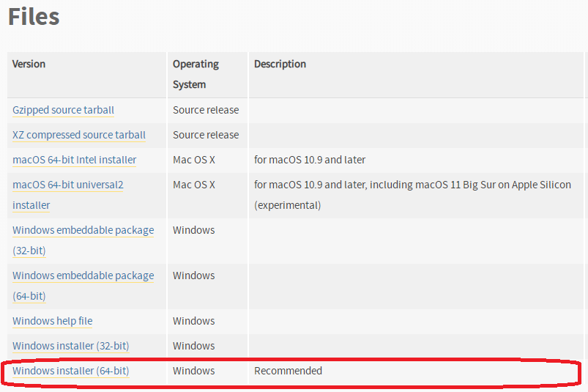The width and height of the screenshot is (588, 392).
Task: Click the Version column header
Action: (29, 64)
